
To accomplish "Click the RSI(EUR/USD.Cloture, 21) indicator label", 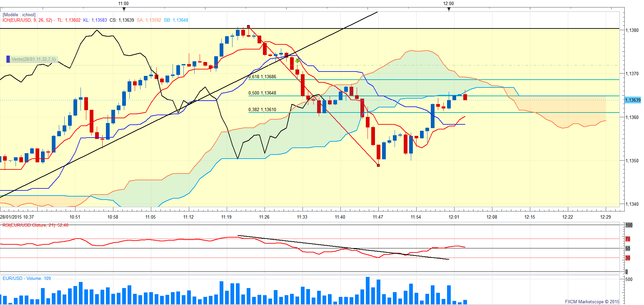I will pos(36,225).
